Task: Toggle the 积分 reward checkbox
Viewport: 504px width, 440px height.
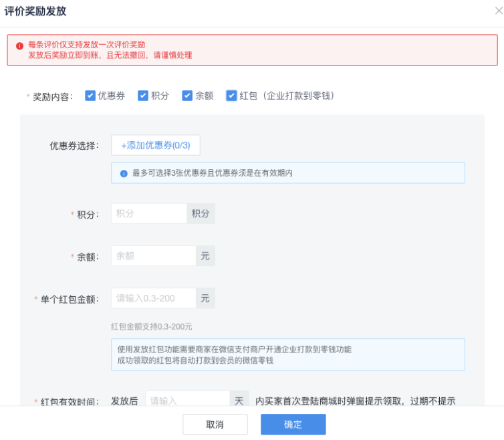Action: [142, 96]
